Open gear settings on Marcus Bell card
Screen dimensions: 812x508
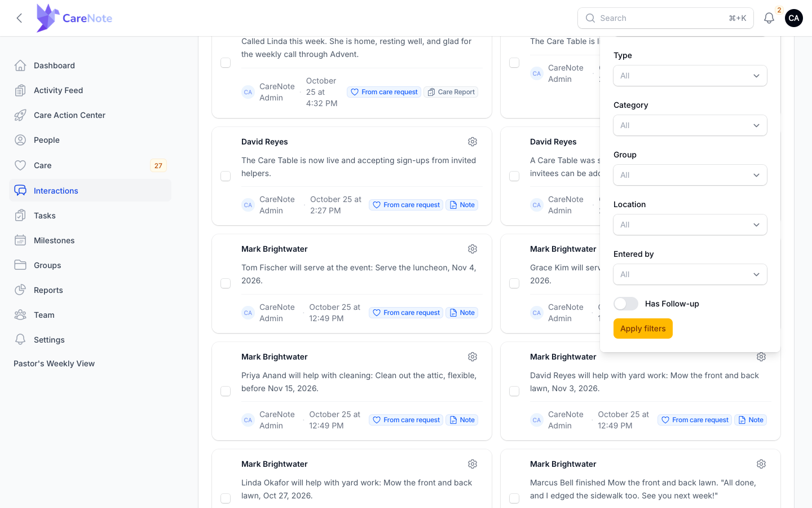pyautogui.click(x=761, y=464)
